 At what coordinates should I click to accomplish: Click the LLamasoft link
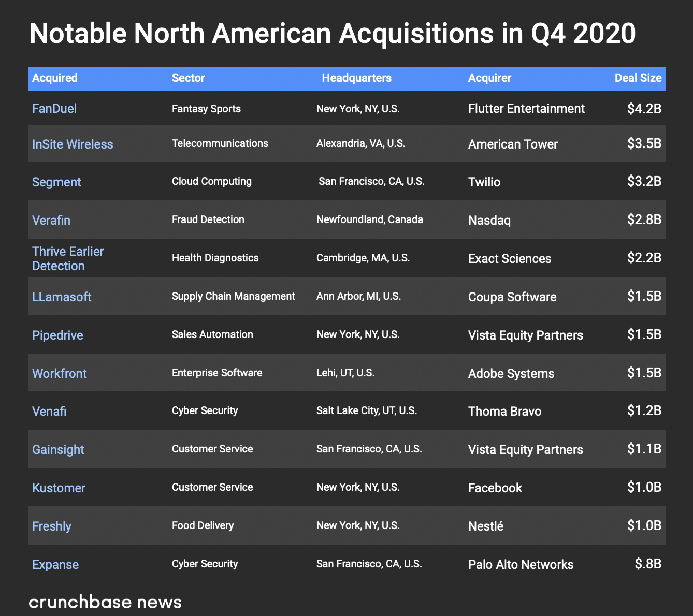click(x=62, y=297)
